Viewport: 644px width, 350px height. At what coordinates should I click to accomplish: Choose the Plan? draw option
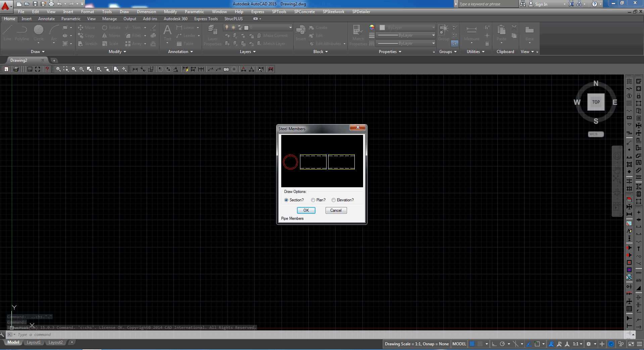click(313, 200)
